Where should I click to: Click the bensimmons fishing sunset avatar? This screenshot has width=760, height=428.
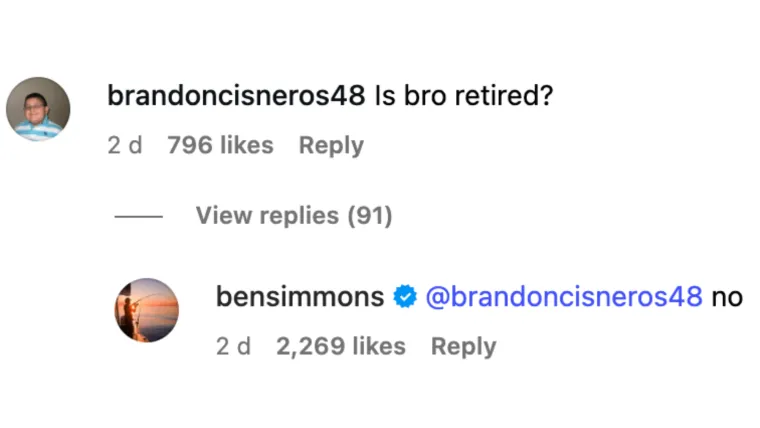pyautogui.click(x=146, y=310)
